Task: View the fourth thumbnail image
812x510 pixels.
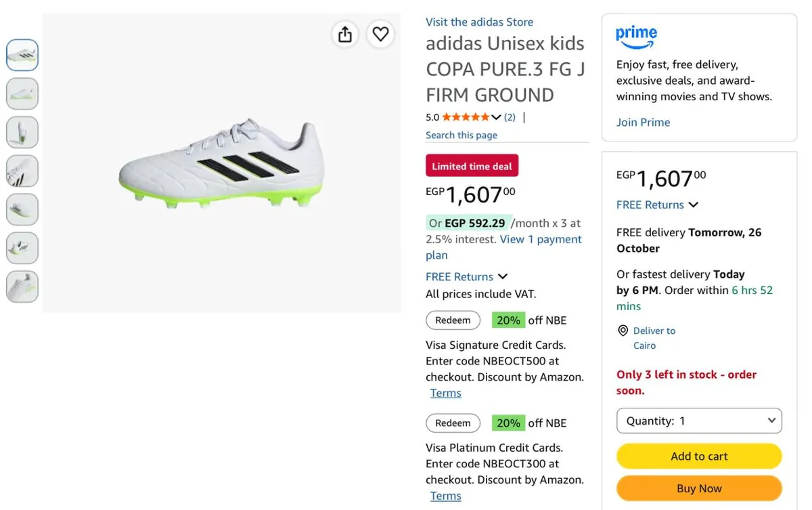Action: (x=22, y=171)
